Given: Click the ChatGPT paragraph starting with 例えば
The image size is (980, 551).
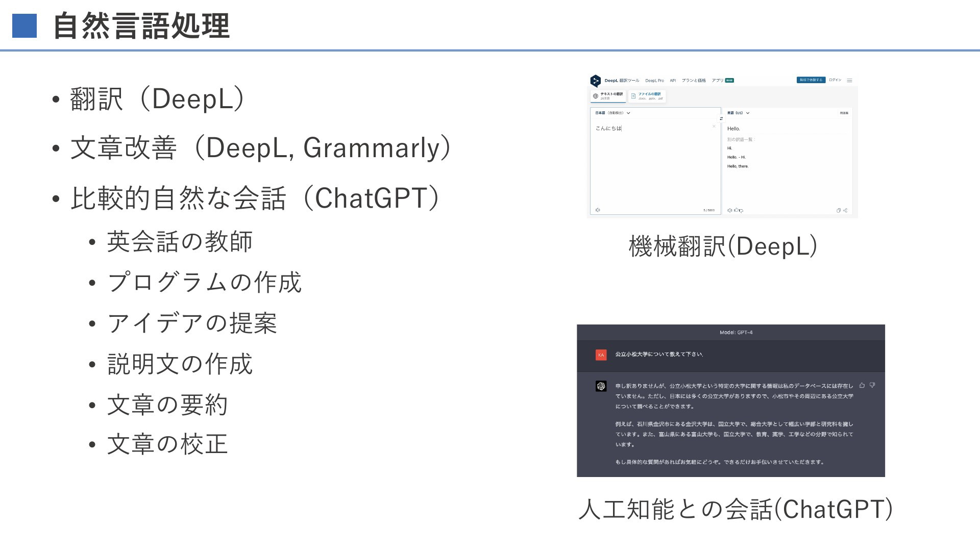Looking at the screenshot, I should [734, 434].
